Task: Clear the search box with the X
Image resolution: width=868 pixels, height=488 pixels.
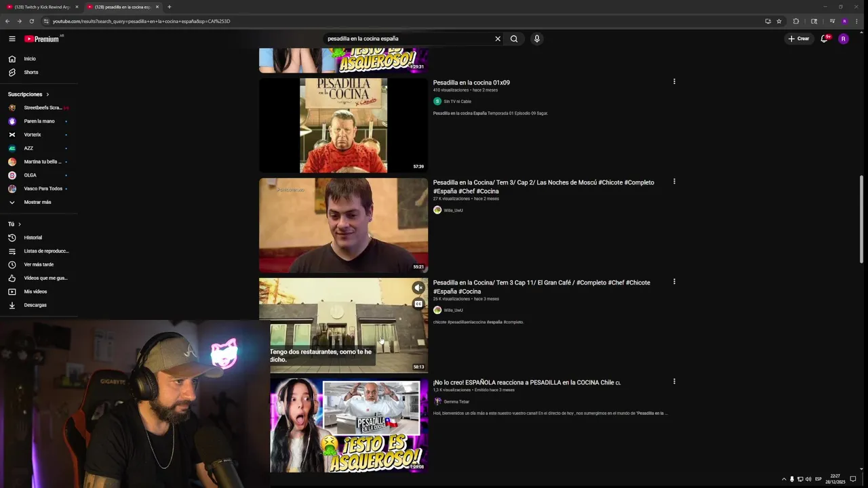Action: click(x=498, y=39)
